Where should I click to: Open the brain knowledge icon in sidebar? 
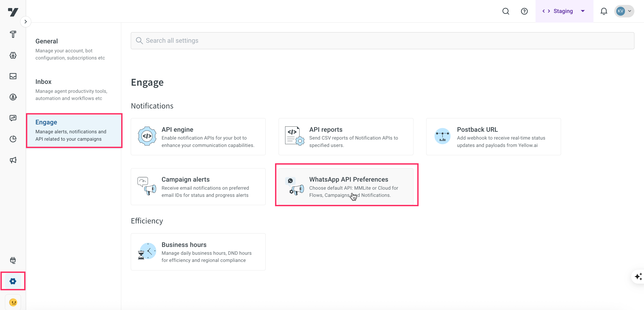tap(13, 55)
